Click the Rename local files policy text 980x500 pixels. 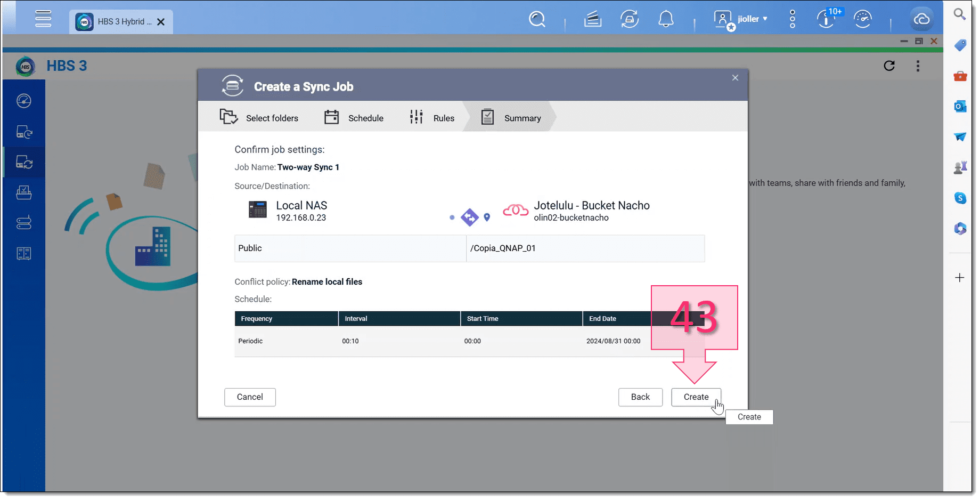327,282
